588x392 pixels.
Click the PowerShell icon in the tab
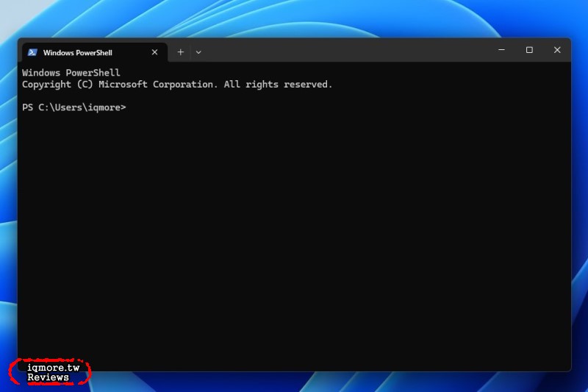32,52
